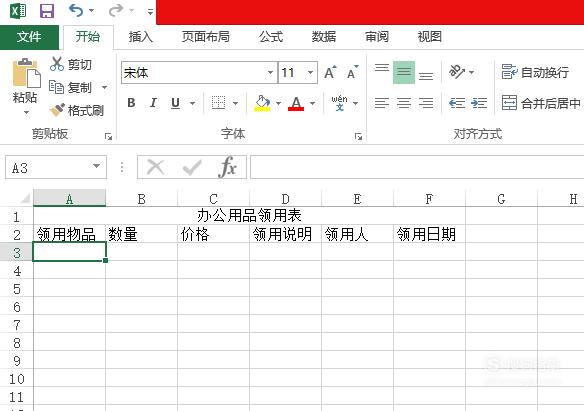Open the Undo history dropdown arrow
The width and height of the screenshot is (584, 411).
[92, 11]
